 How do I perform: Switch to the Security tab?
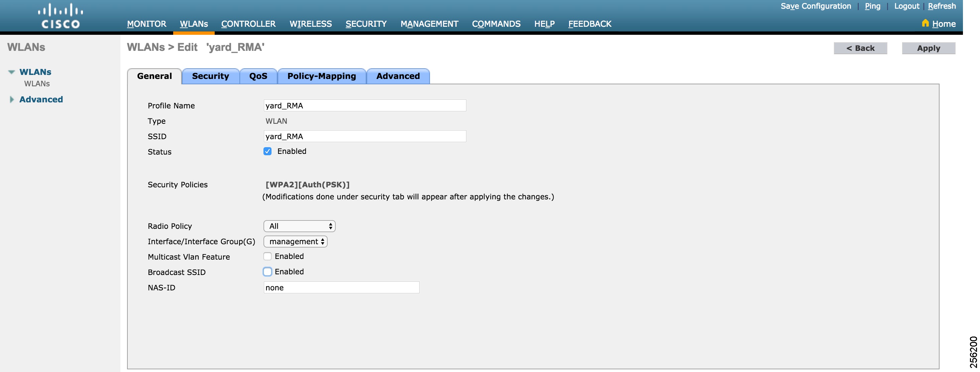point(211,76)
